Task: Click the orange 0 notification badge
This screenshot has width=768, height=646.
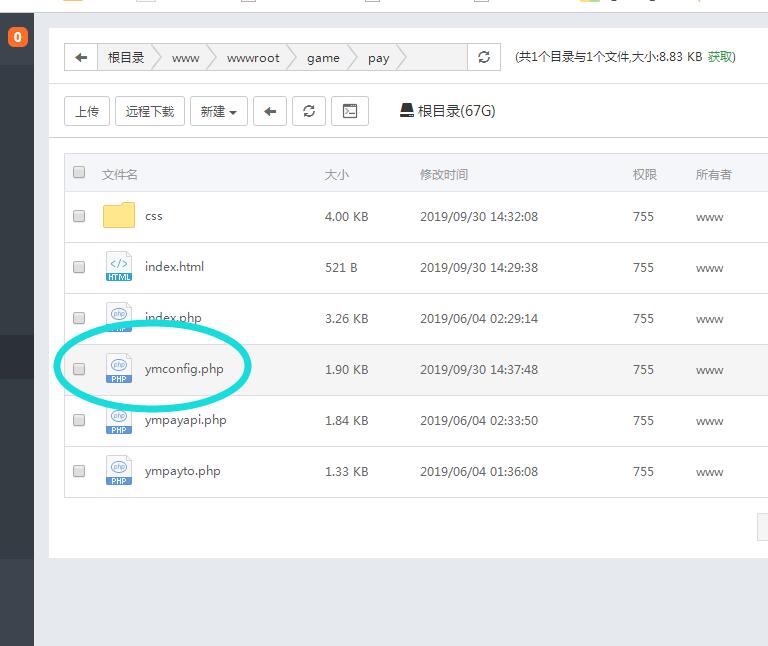Action: (17, 38)
